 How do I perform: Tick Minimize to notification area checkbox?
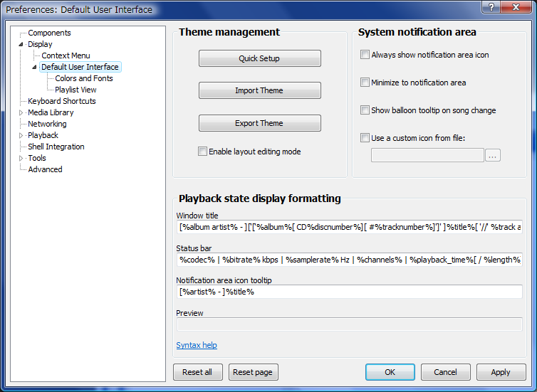click(365, 83)
